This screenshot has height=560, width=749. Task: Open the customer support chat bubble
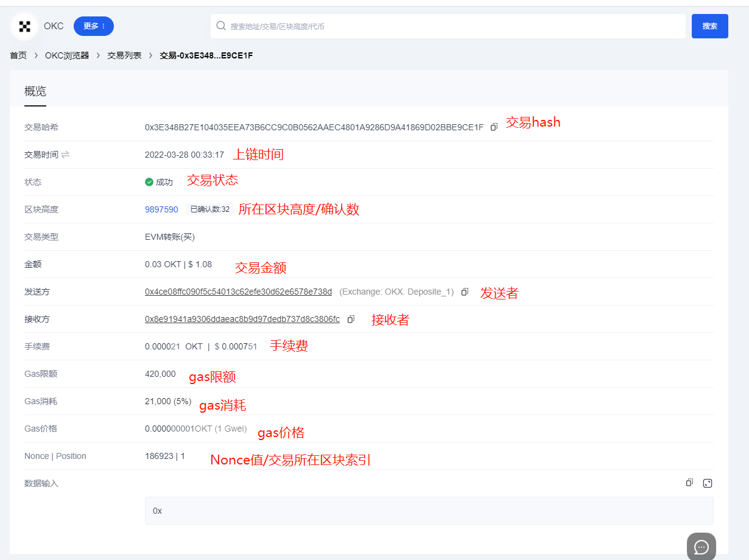pos(701,547)
